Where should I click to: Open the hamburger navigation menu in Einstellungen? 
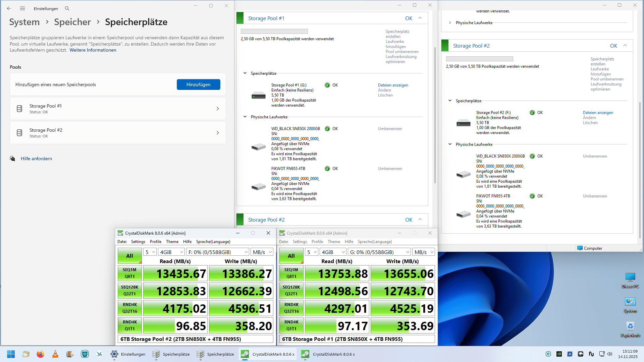point(22,8)
